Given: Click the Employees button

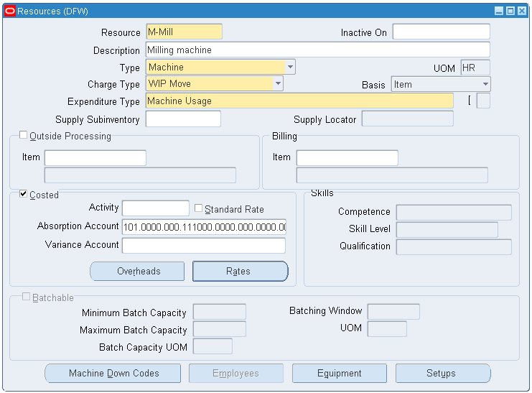Looking at the screenshot, I should 235,374.
